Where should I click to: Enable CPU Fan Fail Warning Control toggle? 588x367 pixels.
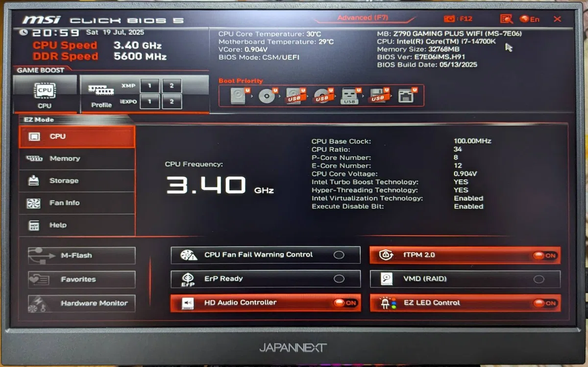[x=339, y=255]
